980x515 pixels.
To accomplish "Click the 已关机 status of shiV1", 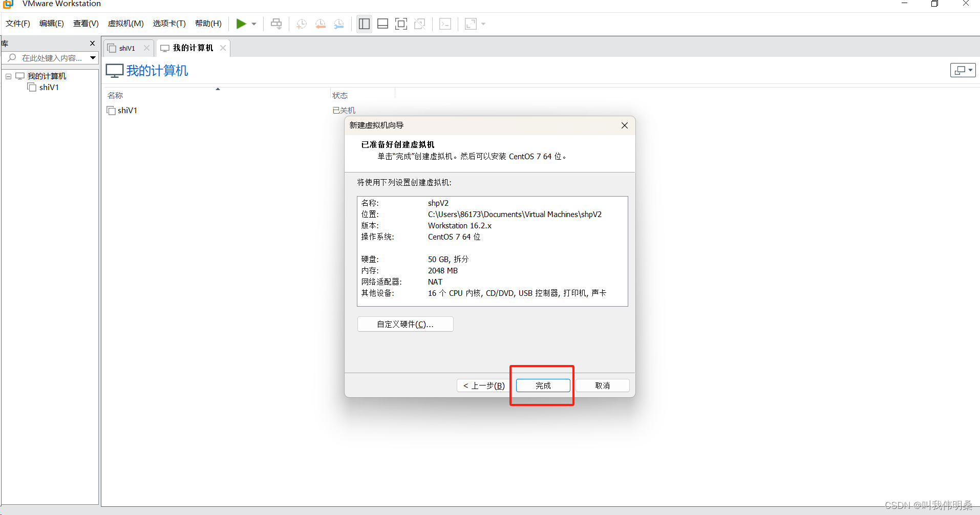I will [x=344, y=110].
